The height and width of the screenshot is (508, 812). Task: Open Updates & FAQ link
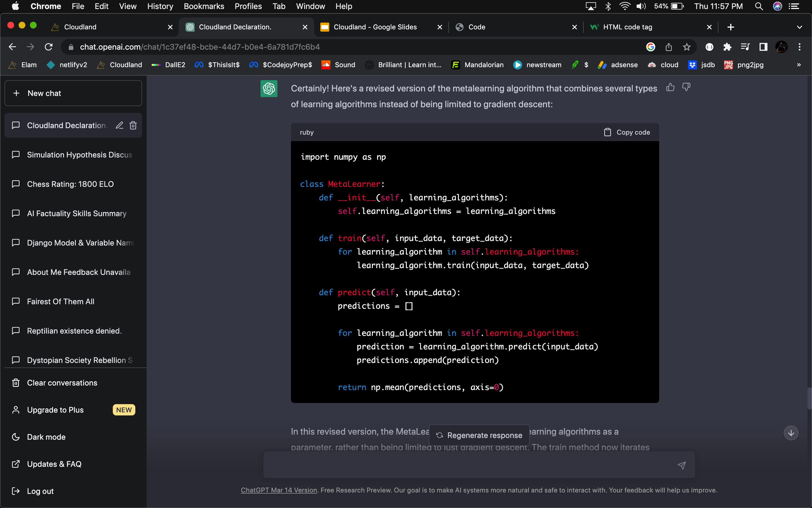click(x=73, y=464)
